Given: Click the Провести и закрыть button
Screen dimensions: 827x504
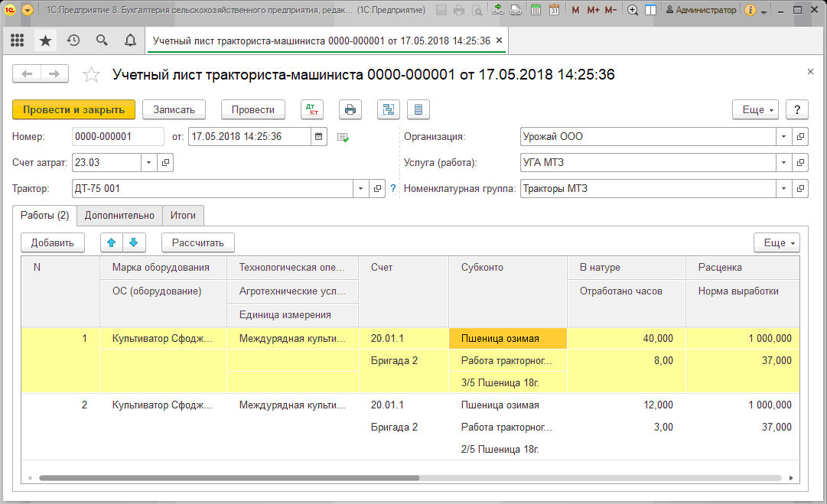Looking at the screenshot, I should [73, 109].
